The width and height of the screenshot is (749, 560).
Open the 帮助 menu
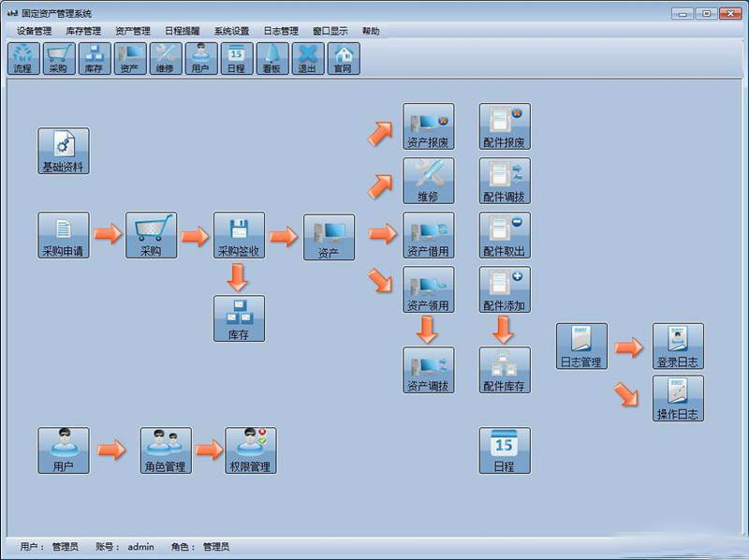(x=371, y=31)
